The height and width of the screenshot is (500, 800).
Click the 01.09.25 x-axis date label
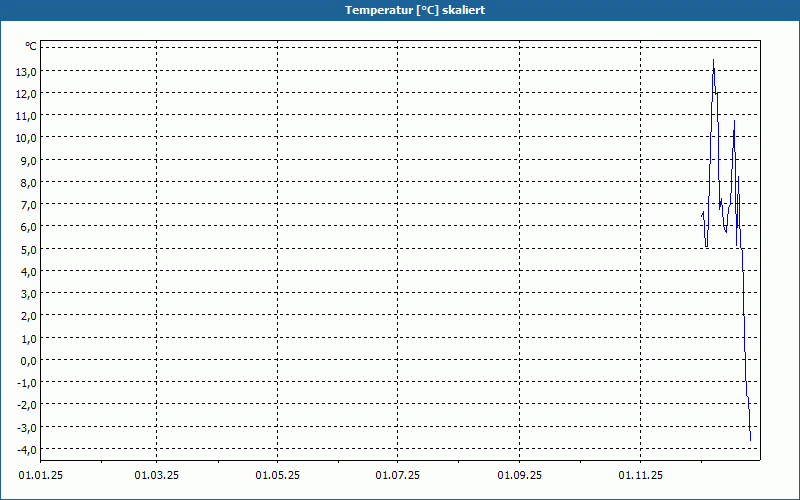(x=519, y=473)
